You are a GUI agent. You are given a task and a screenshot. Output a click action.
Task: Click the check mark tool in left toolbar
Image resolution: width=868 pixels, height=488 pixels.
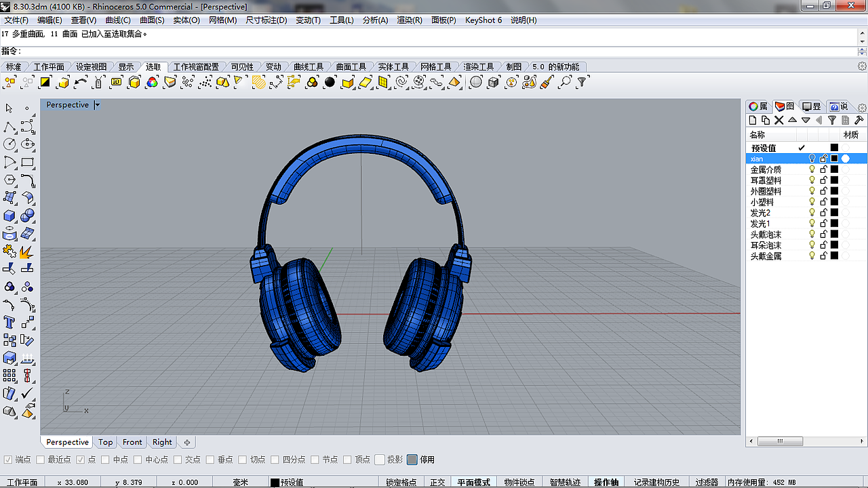[x=28, y=393]
